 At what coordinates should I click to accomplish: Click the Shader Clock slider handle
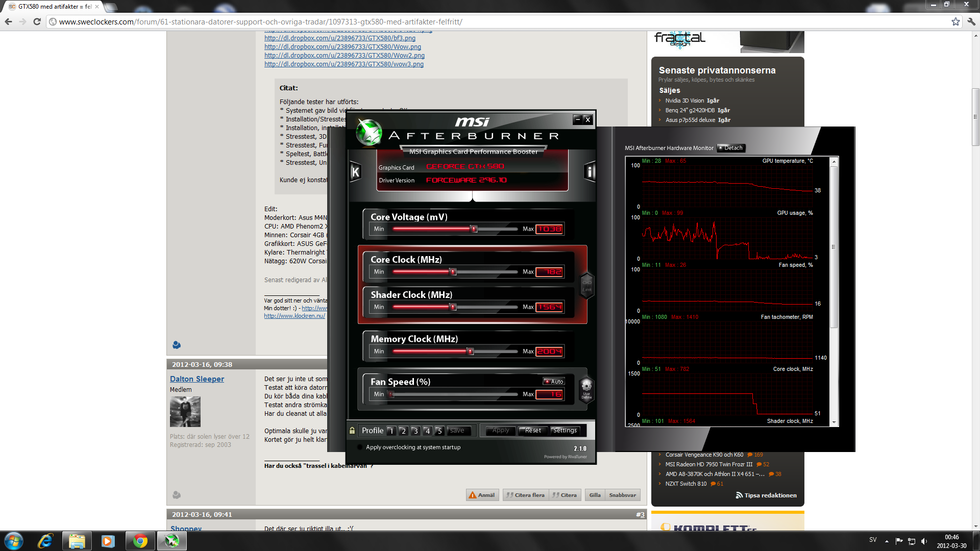tap(453, 307)
